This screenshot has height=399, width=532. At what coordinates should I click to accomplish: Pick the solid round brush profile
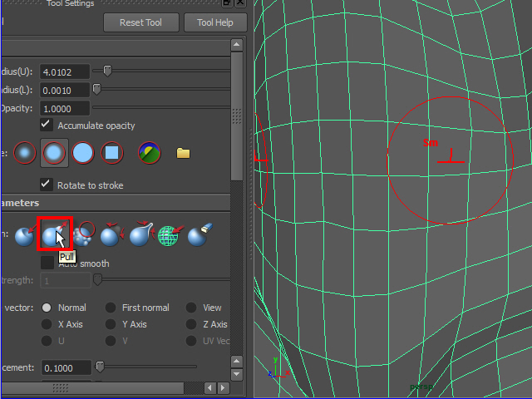pos(83,153)
